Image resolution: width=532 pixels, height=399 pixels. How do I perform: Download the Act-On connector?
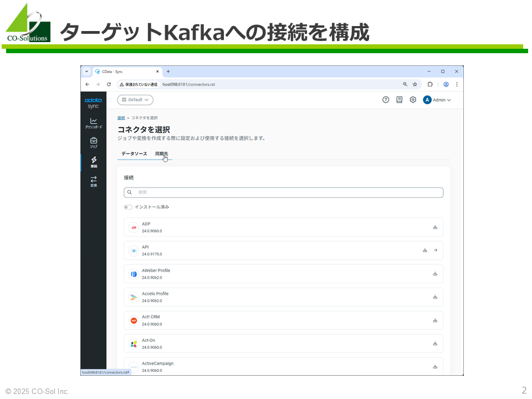435,344
